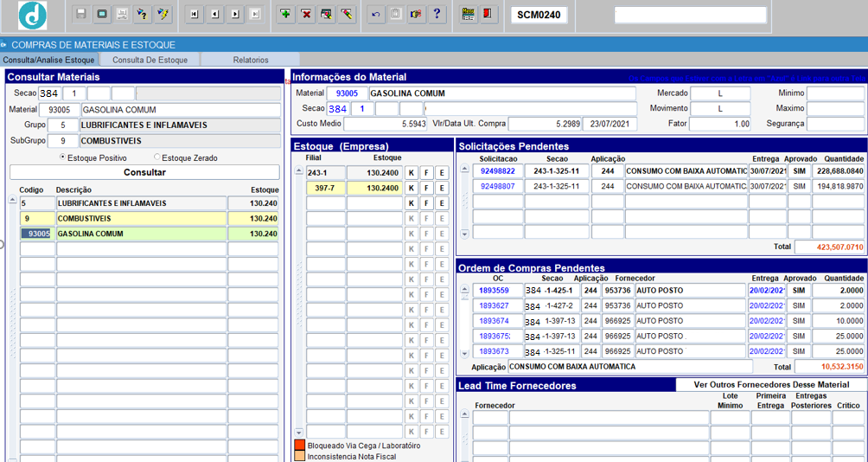
Task: Open solicitation link 92498822
Action: pos(498,171)
